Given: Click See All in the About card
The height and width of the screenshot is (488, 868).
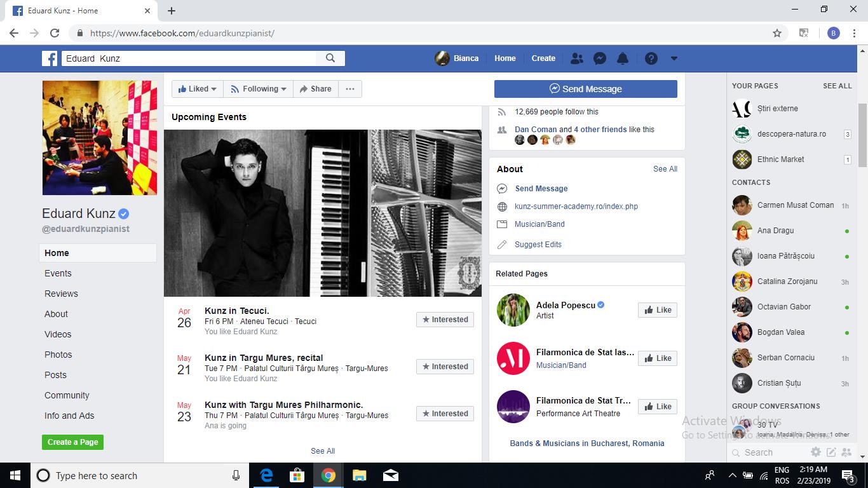Looking at the screenshot, I should pyautogui.click(x=665, y=169).
